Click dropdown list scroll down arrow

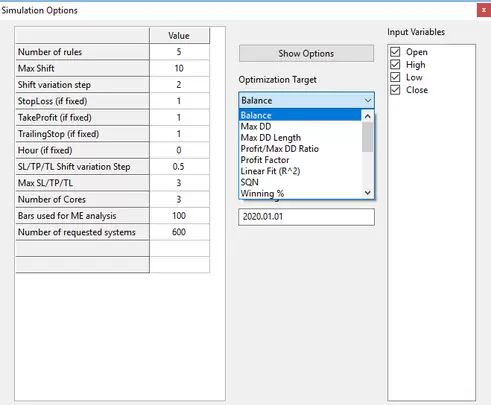368,193
